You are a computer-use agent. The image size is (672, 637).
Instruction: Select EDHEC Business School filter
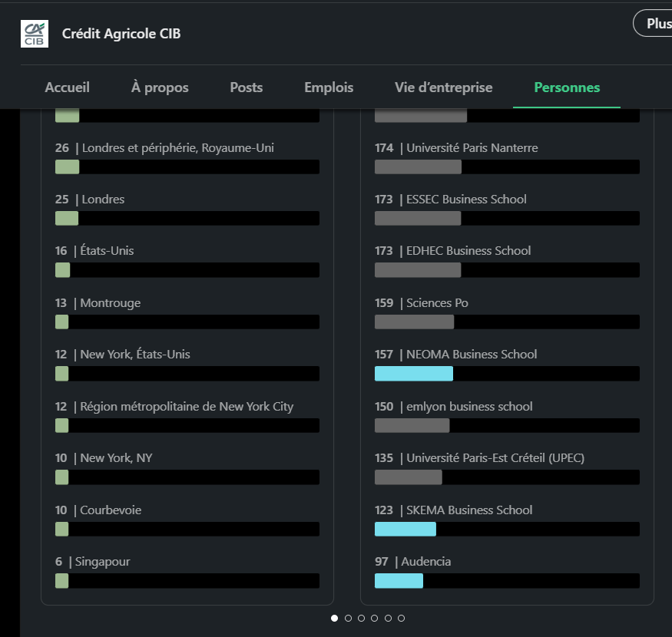(507, 260)
